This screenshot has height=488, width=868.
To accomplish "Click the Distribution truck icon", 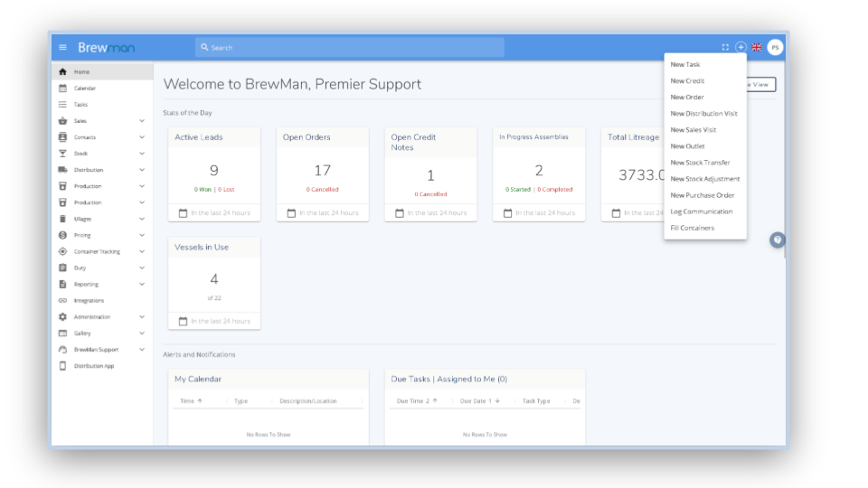I will coord(62,170).
